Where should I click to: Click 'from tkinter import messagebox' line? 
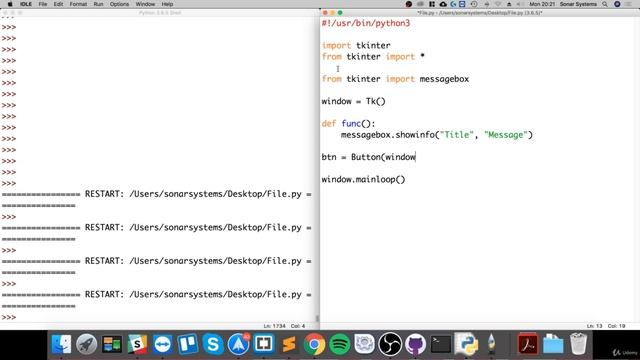coord(395,79)
